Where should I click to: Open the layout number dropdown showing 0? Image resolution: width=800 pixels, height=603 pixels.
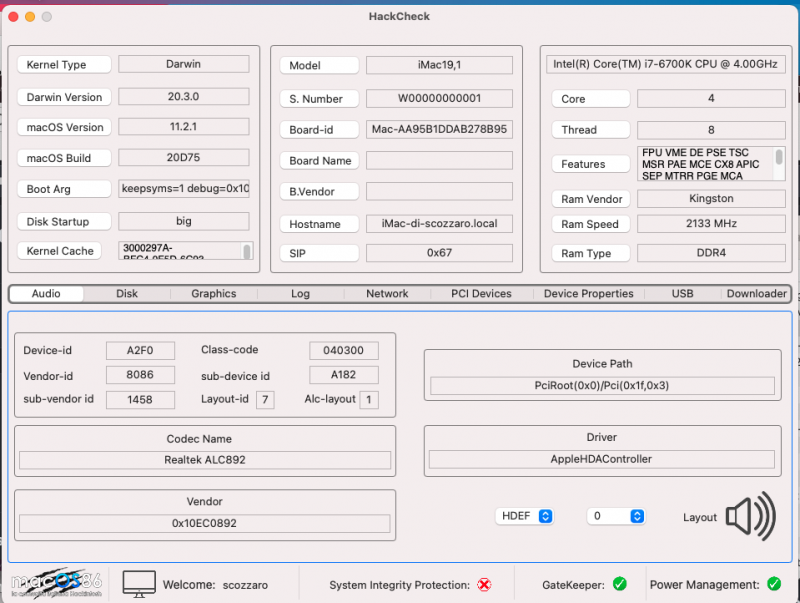point(615,516)
